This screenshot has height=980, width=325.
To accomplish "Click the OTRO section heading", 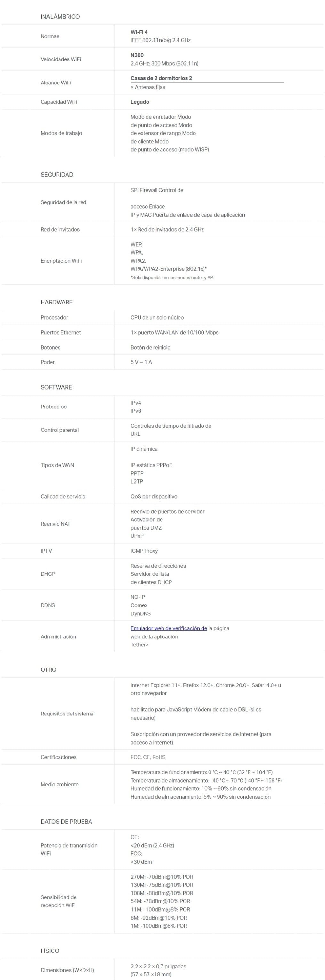I will (48, 669).
